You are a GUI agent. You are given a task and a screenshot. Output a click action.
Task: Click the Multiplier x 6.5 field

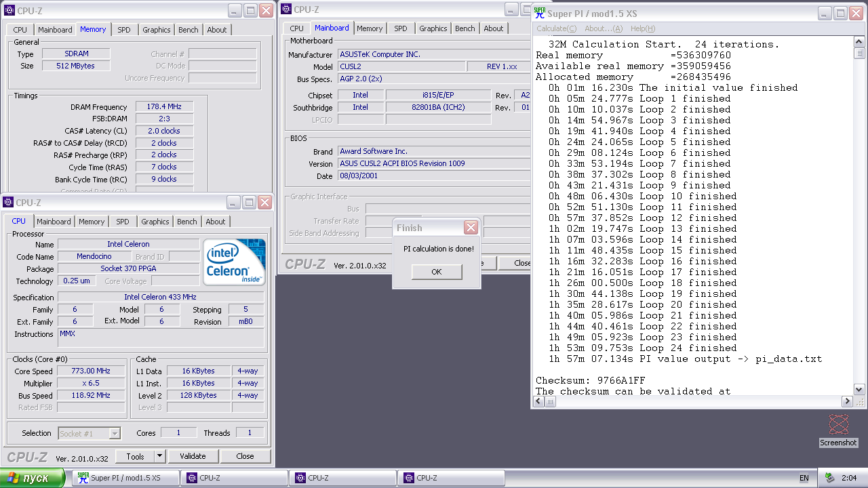coord(92,384)
